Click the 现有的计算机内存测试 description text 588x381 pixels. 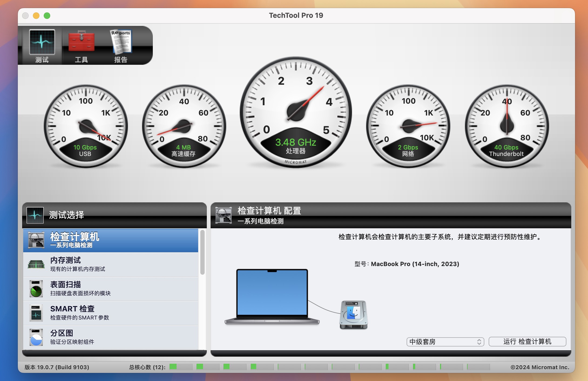click(x=78, y=269)
